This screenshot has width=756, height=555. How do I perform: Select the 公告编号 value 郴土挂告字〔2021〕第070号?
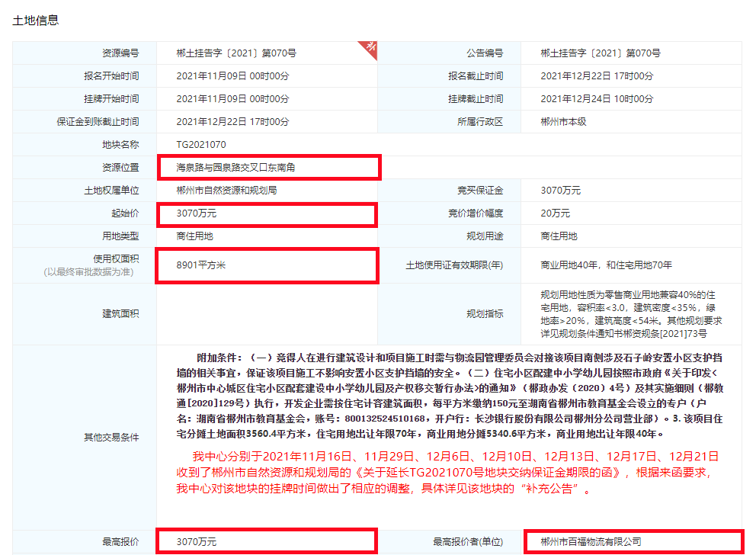click(601, 53)
